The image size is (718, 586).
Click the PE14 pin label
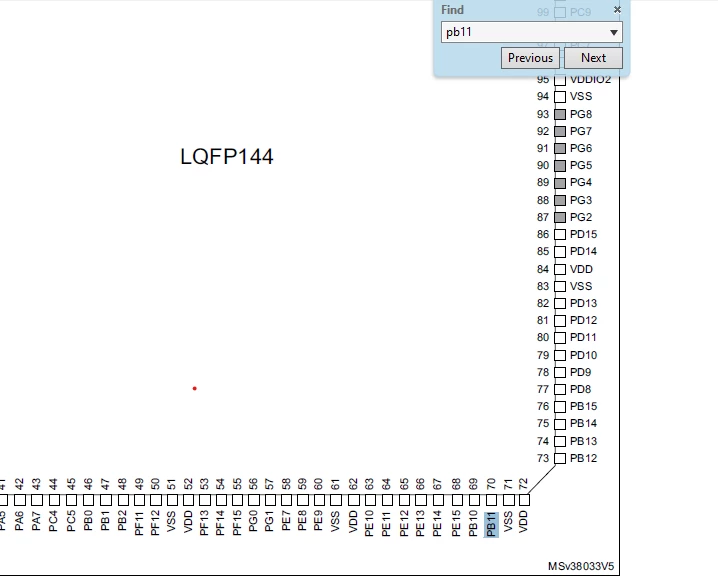(438, 523)
